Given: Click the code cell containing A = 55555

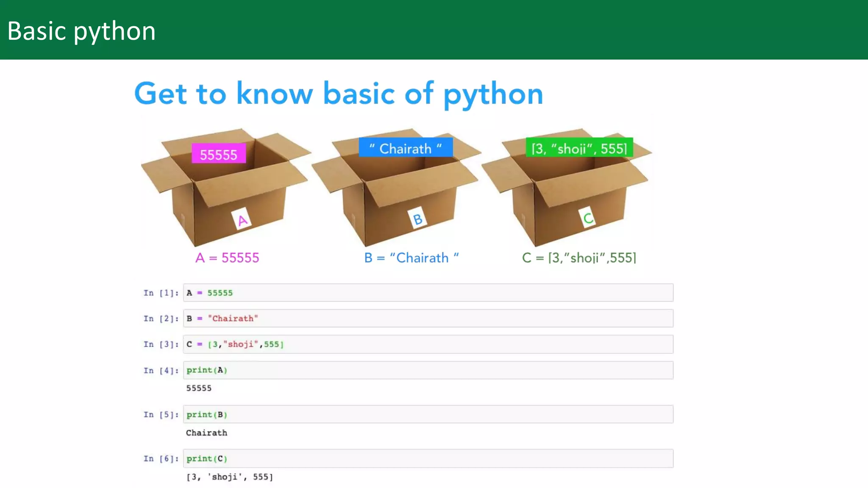Looking at the screenshot, I should [x=428, y=293].
